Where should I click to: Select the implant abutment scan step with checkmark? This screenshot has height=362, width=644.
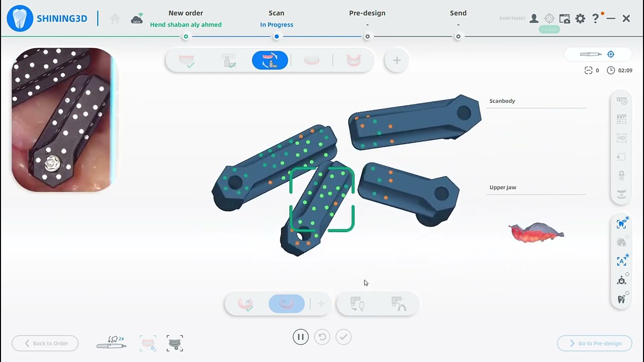point(229,61)
